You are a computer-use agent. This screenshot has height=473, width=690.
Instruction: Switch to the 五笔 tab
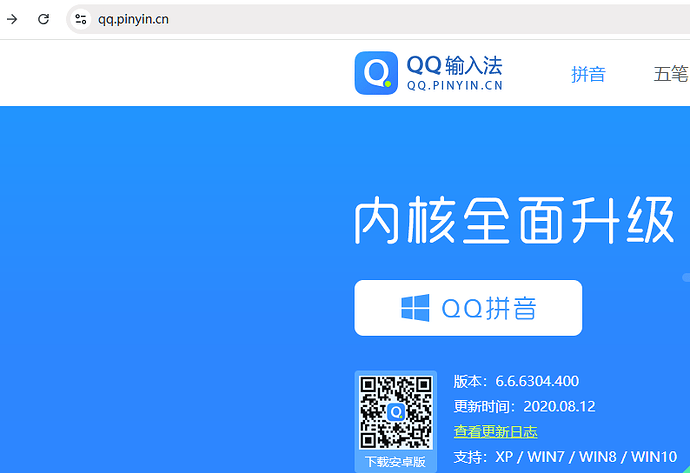(x=672, y=74)
